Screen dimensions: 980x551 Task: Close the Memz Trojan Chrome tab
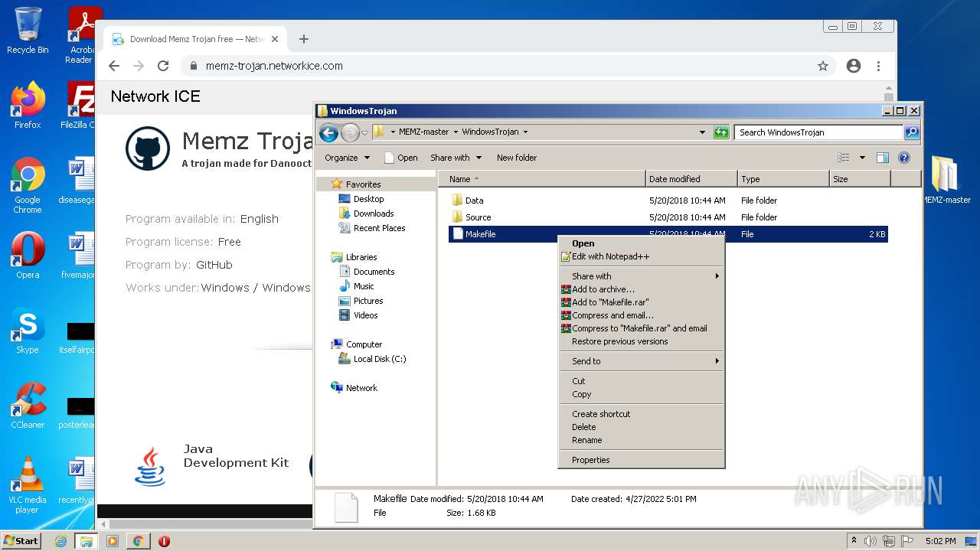(275, 39)
